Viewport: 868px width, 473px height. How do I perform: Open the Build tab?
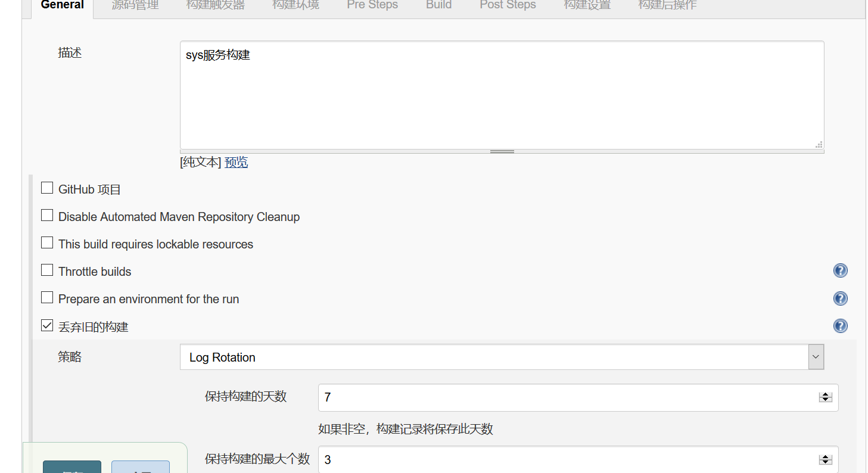pos(439,6)
